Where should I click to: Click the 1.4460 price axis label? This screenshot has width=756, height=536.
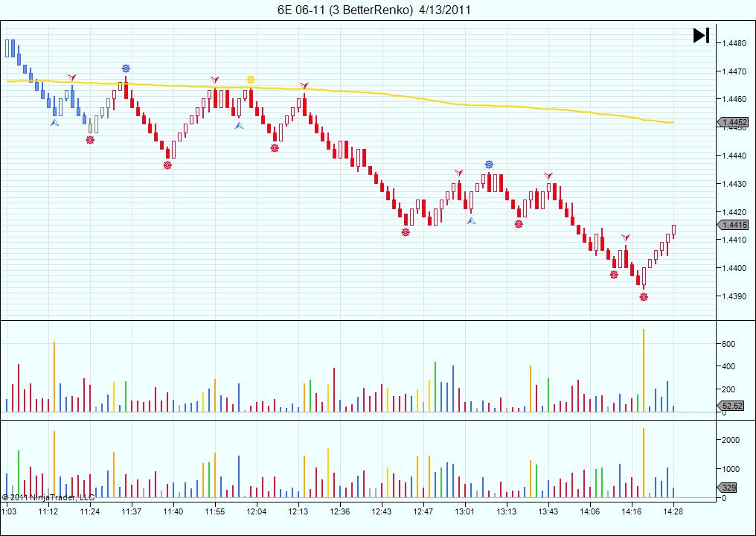pyautogui.click(x=734, y=100)
